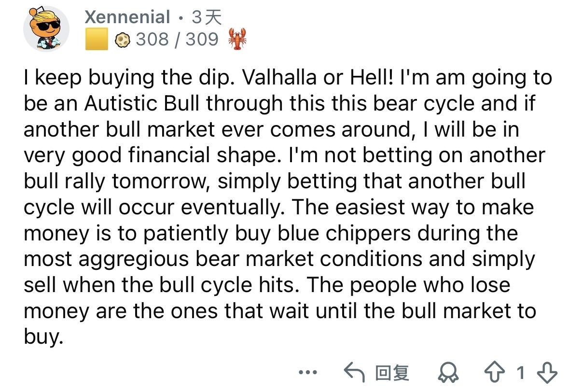Image resolution: width=582 pixels, height=392 pixels.
Task: Click the vote score number 1
Action: 520,372
